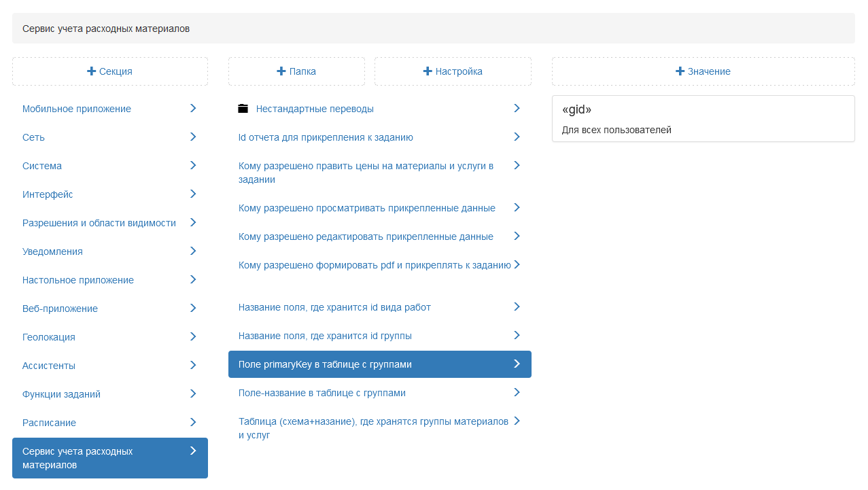Expand the Сеть section chevron
This screenshot has height=490, width=868.
point(193,137)
